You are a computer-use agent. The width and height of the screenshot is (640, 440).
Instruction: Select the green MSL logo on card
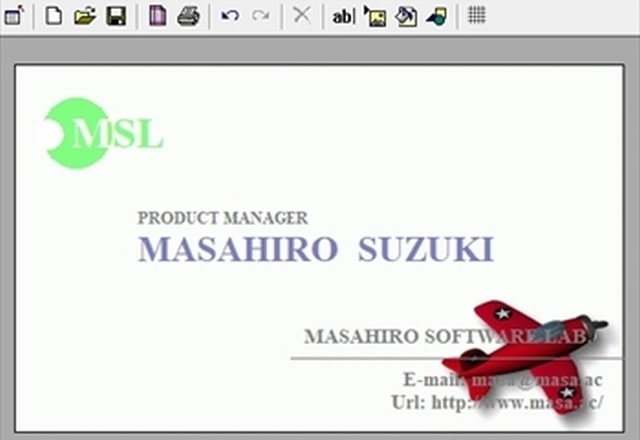pos(102,133)
